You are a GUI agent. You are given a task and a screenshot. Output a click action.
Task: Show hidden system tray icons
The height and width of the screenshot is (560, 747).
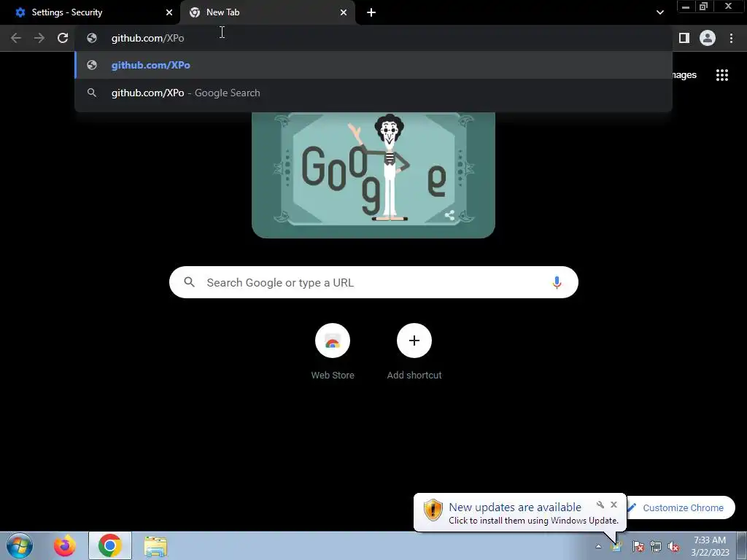point(598,546)
